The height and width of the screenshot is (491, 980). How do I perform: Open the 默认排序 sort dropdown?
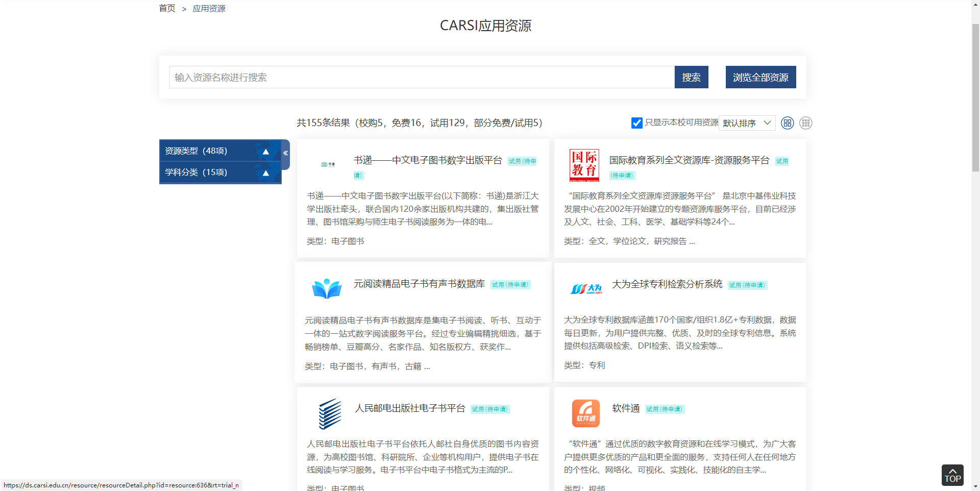pos(746,123)
